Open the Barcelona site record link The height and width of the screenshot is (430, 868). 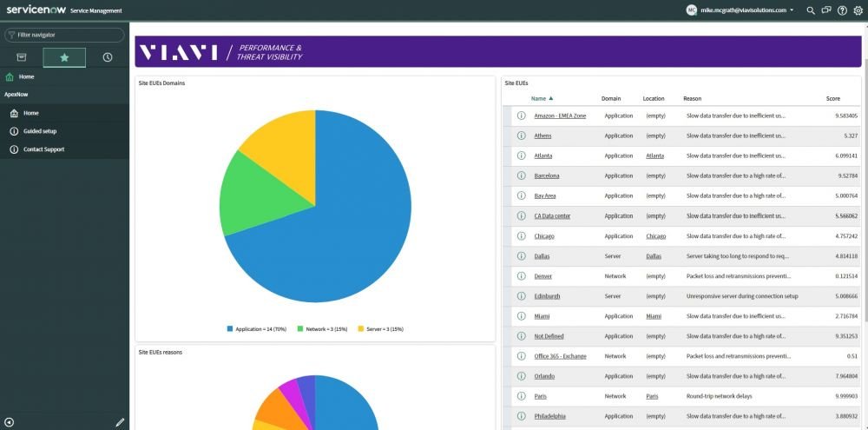546,175
